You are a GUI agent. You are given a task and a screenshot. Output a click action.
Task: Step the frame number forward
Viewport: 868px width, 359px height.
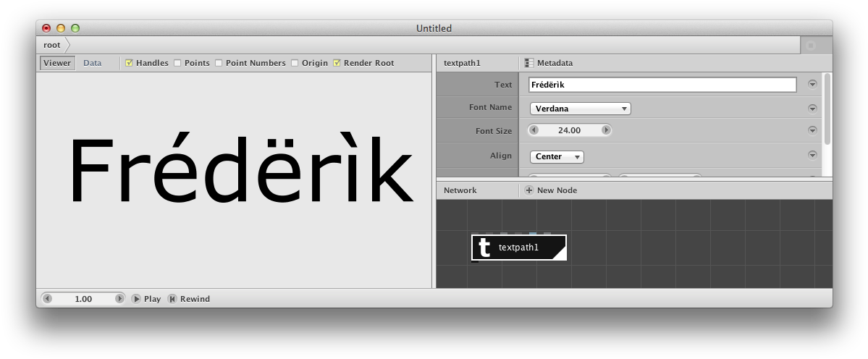(119, 298)
